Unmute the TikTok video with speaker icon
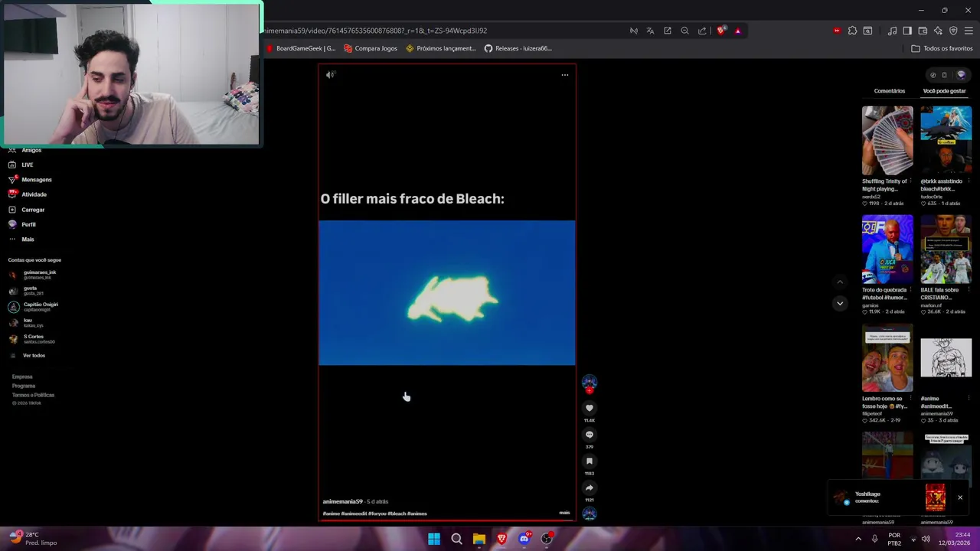980x551 pixels. click(330, 75)
